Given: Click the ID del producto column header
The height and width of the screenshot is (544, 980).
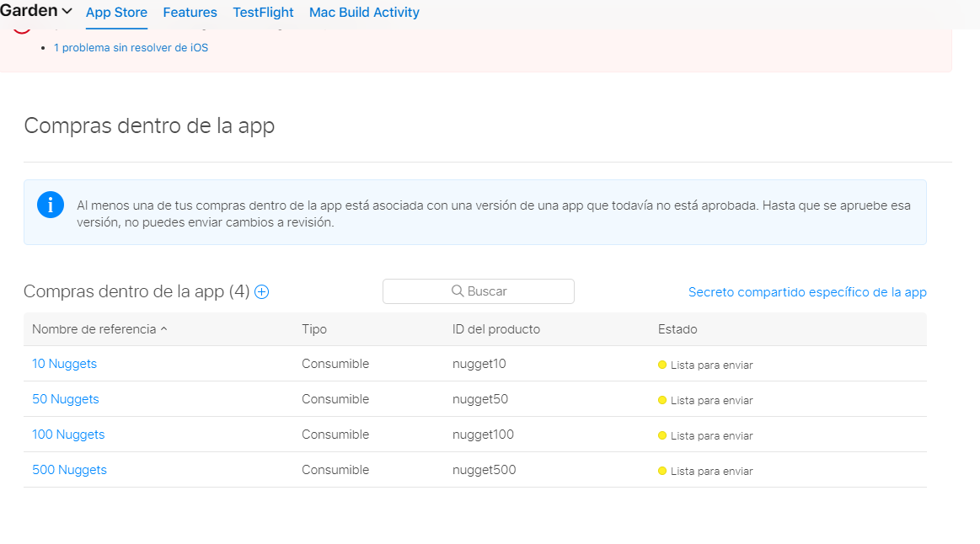Looking at the screenshot, I should 496,329.
